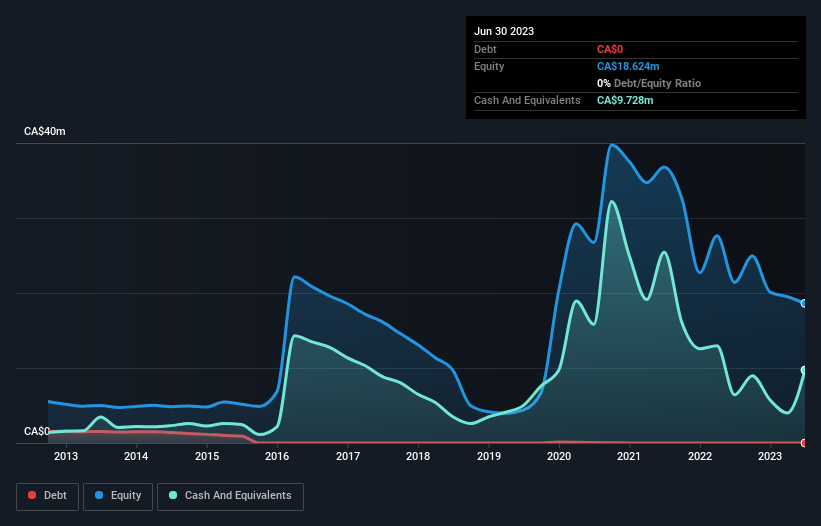Click the teal Cash And Equivalents legend dot
The image size is (821, 526).
pos(173,495)
